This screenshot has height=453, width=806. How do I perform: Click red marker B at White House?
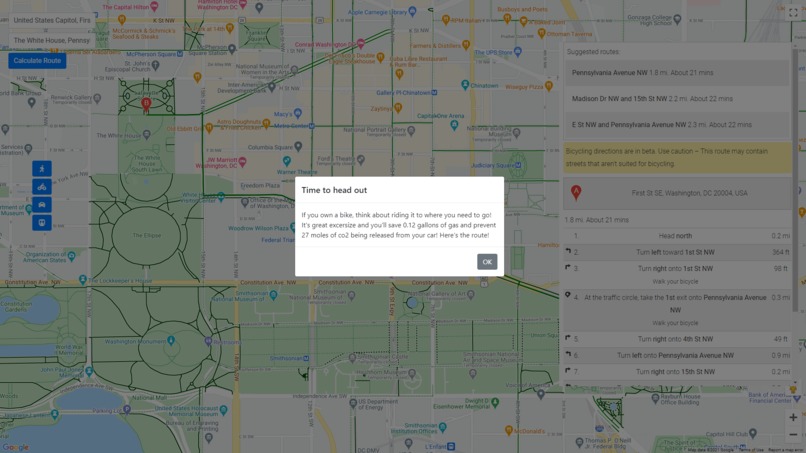point(146,104)
